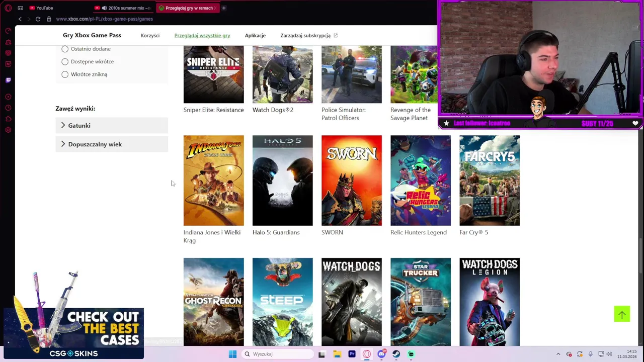Open Steam from the taskbar
Image resolution: width=644 pixels, height=362 pixels.
[396, 354]
